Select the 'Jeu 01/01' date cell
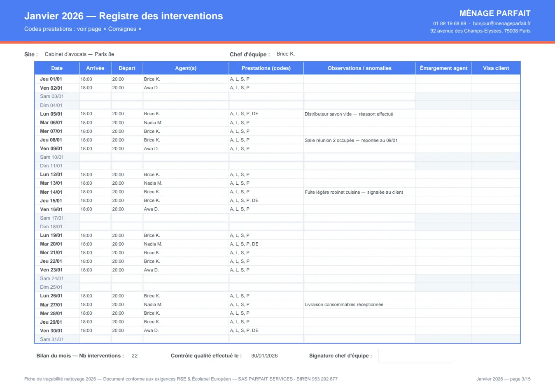Viewport: 555px width, 392px height. pyautogui.click(x=57, y=79)
